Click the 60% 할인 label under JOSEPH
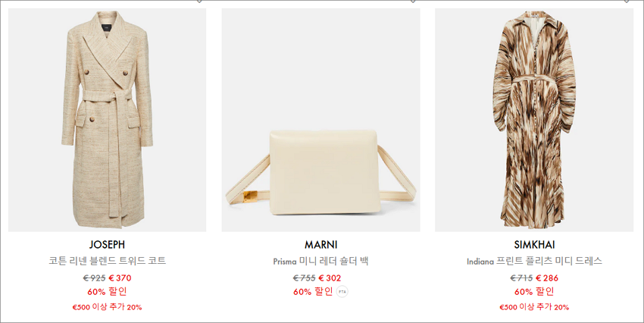This screenshot has height=323, width=644. click(x=107, y=291)
